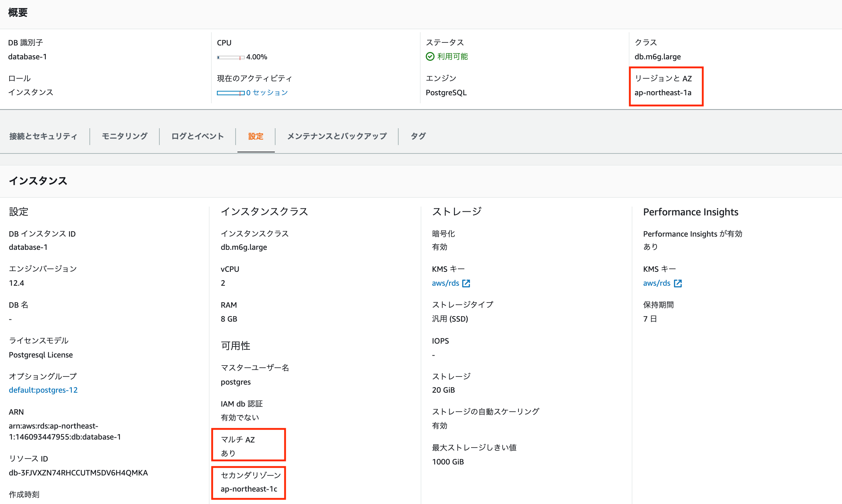The image size is (842, 504).
Task: Switch to the ログとイベント tab
Action: tap(197, 136)
